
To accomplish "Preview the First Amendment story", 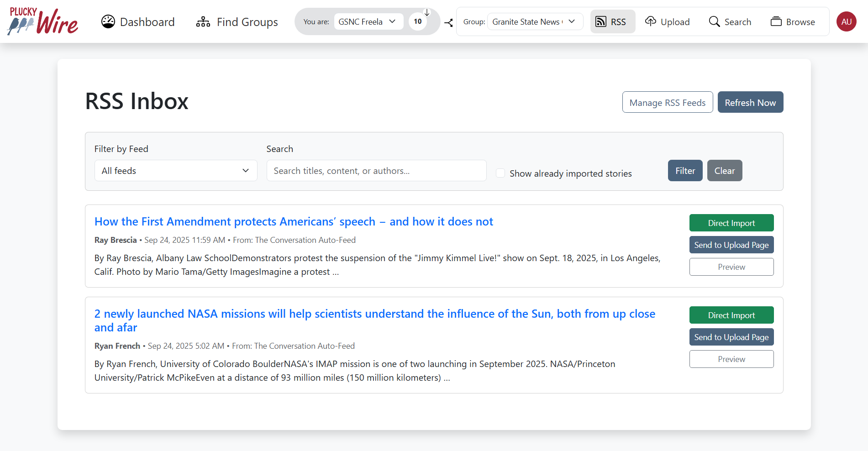I will click(731, 267).
